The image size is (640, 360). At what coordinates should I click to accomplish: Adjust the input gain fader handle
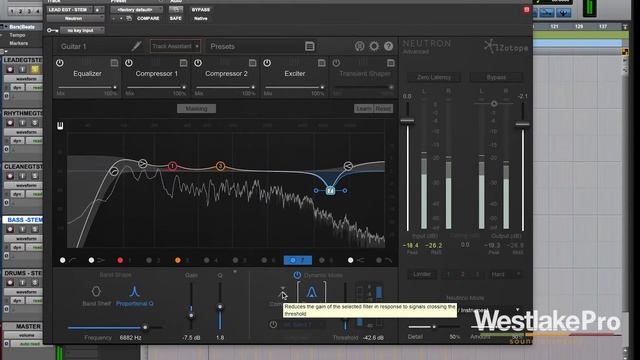(407, 121)
